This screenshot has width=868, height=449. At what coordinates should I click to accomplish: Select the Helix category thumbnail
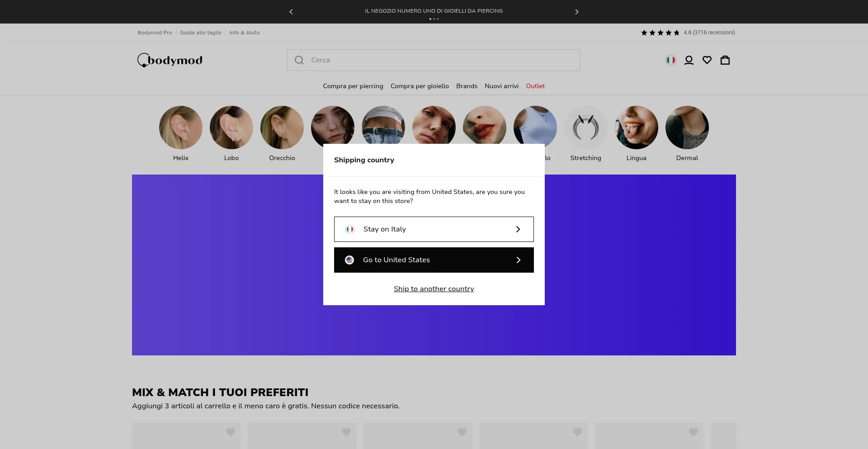point(181,128)
